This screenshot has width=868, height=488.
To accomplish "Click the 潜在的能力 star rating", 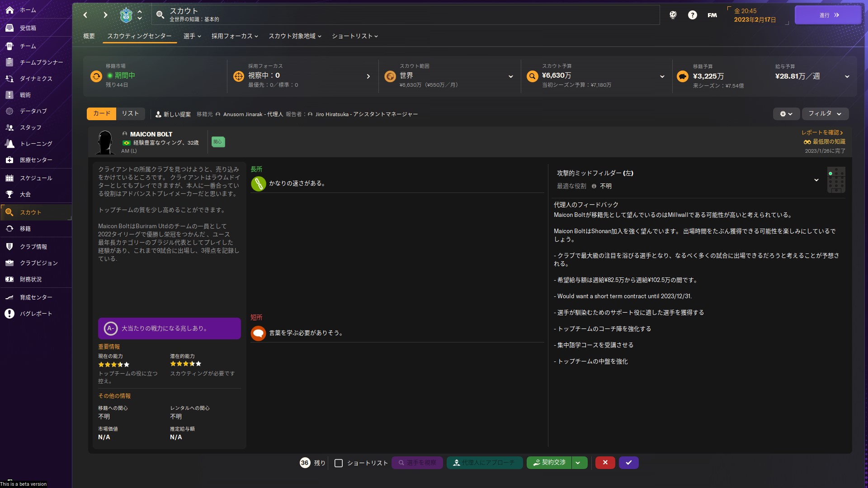I will 186,364.
